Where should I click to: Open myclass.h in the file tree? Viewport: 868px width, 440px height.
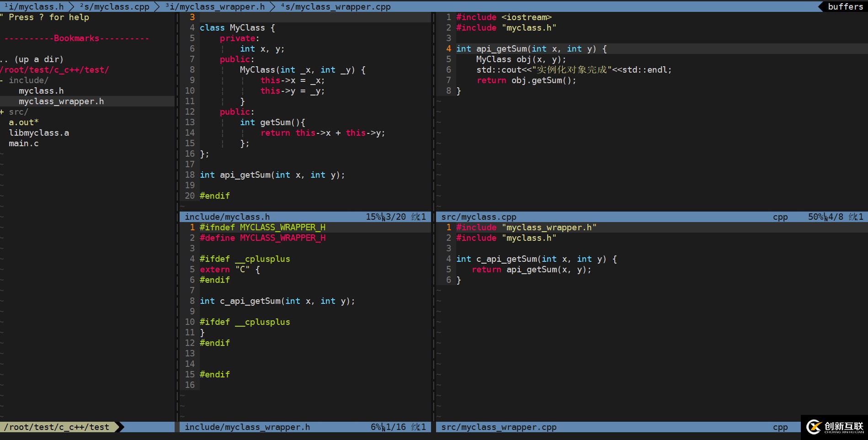pos(41,91)
